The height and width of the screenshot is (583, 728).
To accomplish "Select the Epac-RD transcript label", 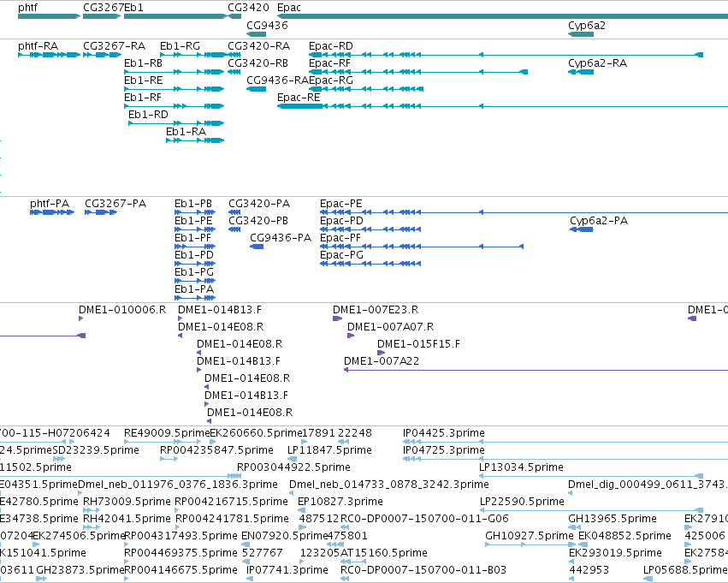I will [x=330, y=46].
